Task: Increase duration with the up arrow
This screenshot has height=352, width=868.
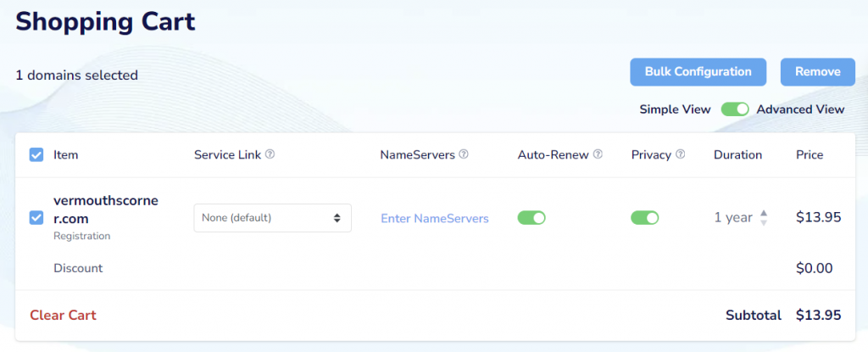Action: 764,213
